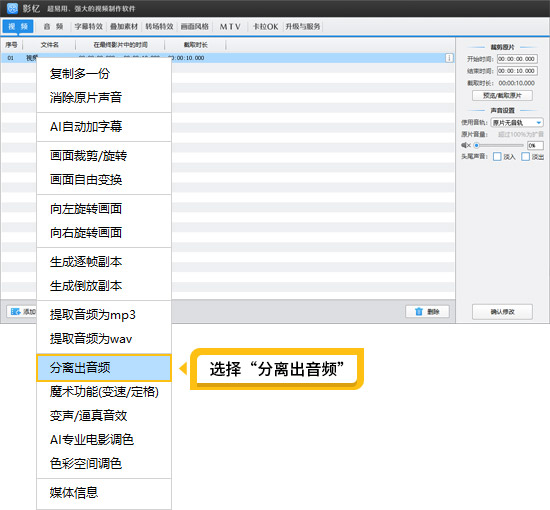Click the info icon at end of video row
The height and width of the screenshot is (510, 550).
[x=449, y=58]
